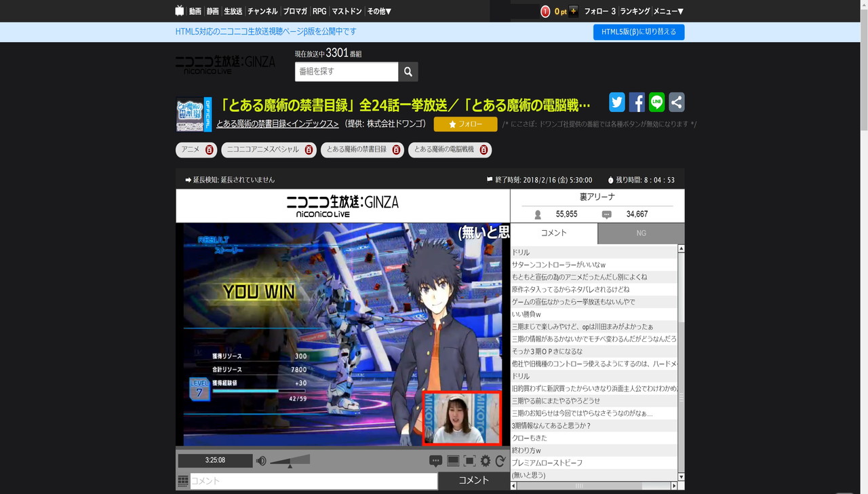Click the yellow フォロー button
This screenshot has width=868, height=494.
pyautogui.click(x=465, y=124)
